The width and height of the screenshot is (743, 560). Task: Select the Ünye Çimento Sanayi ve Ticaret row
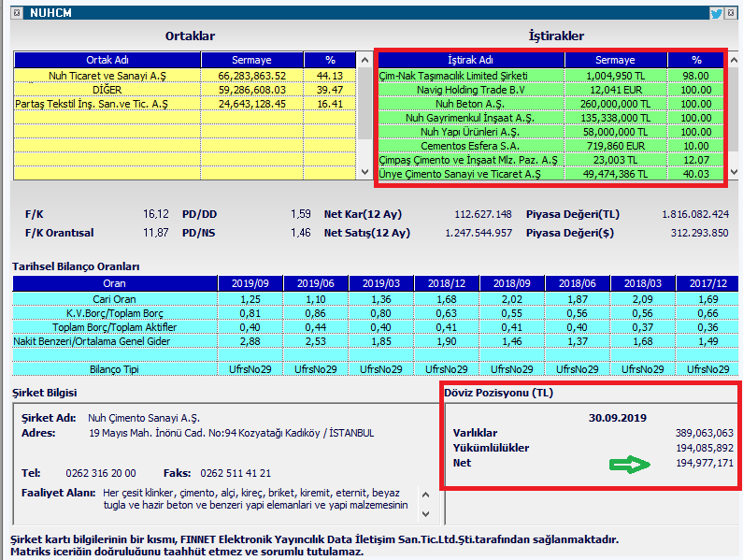point(551,174)
